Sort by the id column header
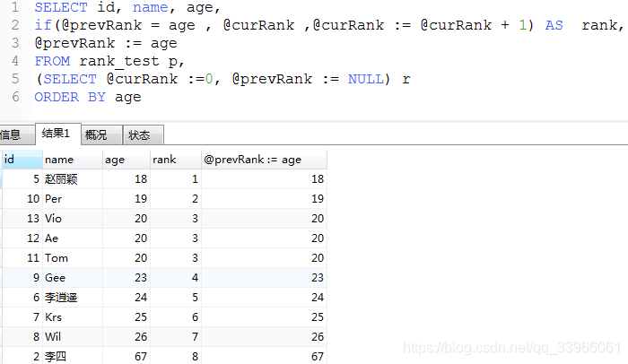This screenshot has height=364, width=628. click(22, 160)
